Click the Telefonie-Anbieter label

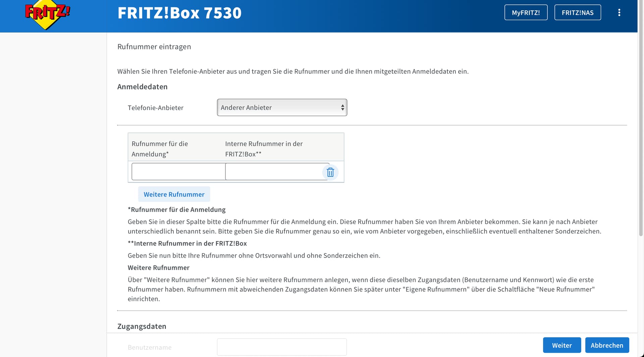point(156,108)
